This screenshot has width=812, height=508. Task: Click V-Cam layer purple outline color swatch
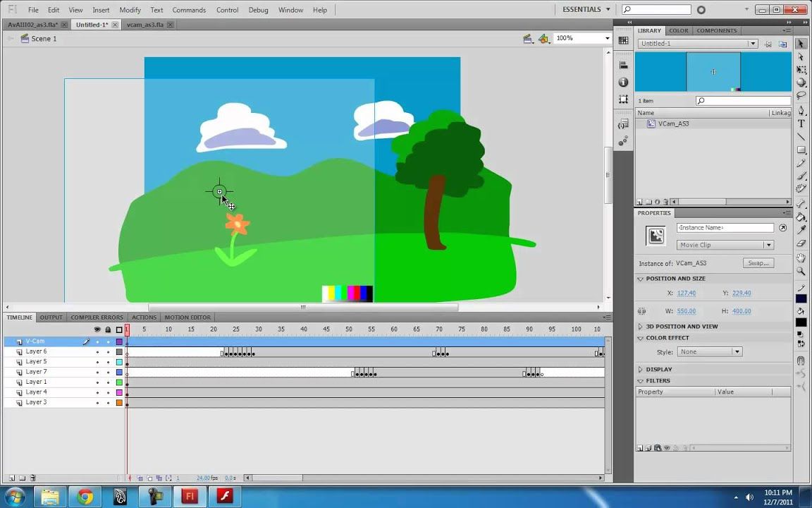119,341
